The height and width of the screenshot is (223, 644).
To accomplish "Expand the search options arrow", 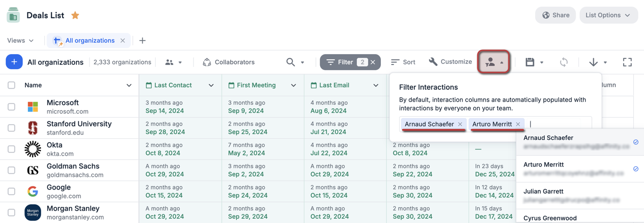I will [302, 63].
